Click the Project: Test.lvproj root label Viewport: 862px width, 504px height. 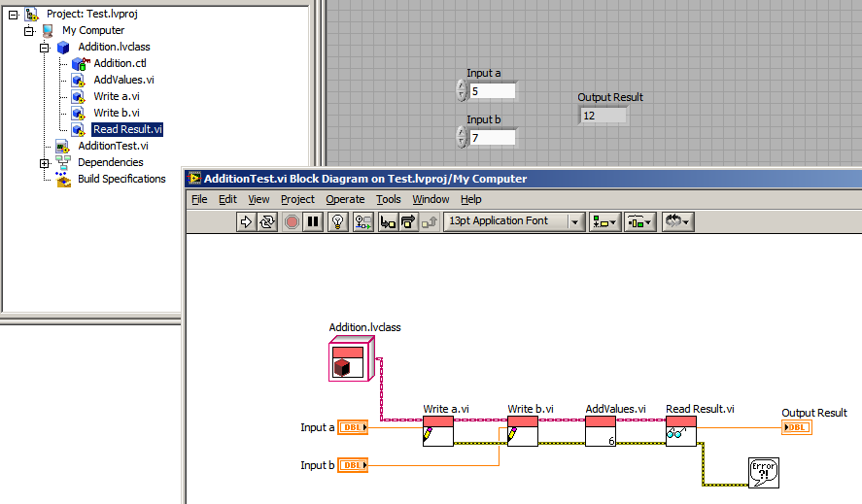tap(92, 14)
